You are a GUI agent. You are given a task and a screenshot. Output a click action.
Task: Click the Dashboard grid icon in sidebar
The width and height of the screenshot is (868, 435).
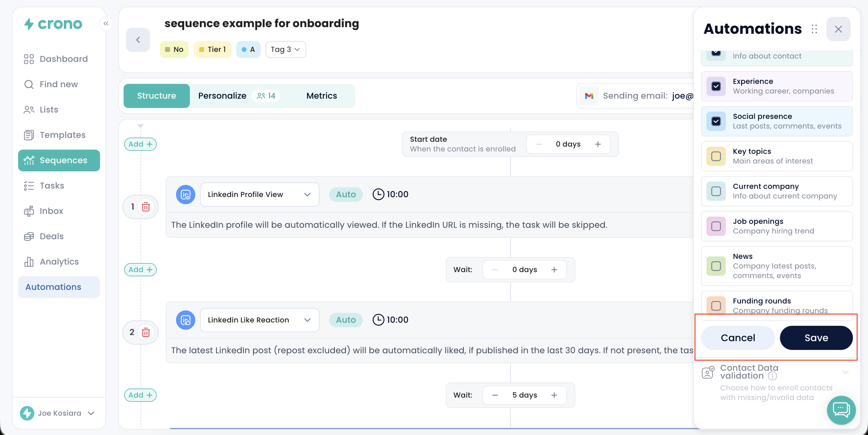click(29, 59)
